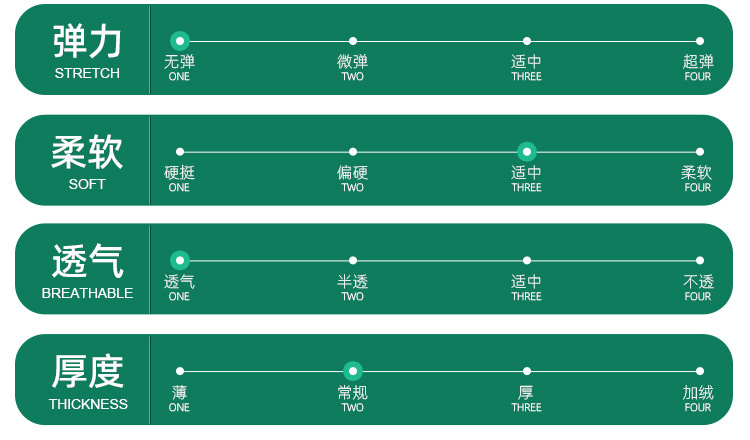750x440 pixels.
Task: Click the highlighted 适中 THREE softness marker
Action: 527,152
